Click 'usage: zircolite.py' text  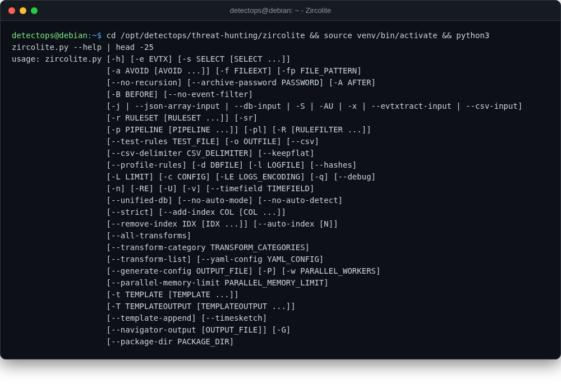[x=57, y=59]
